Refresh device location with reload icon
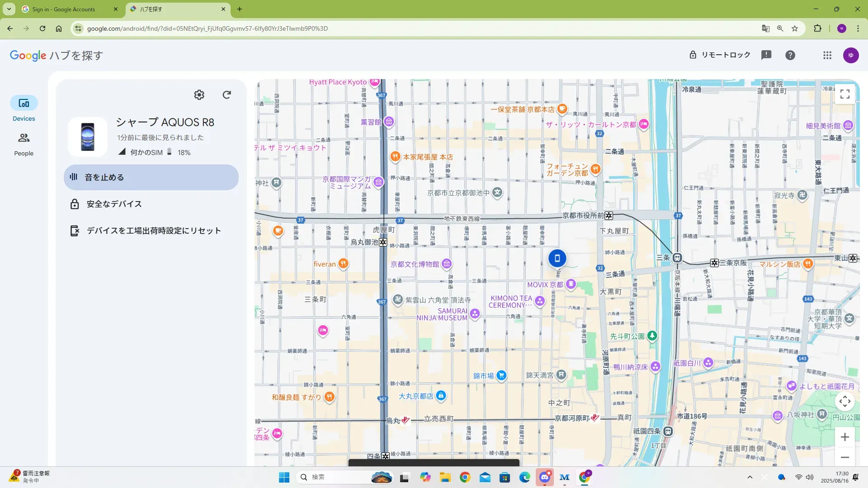868x488 pixels. click(227, 95)
